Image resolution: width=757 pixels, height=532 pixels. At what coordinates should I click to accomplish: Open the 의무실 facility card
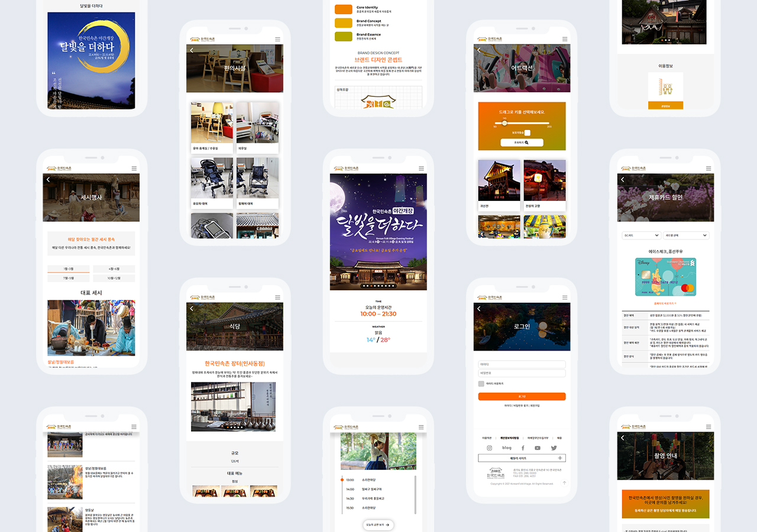point(258,127)
